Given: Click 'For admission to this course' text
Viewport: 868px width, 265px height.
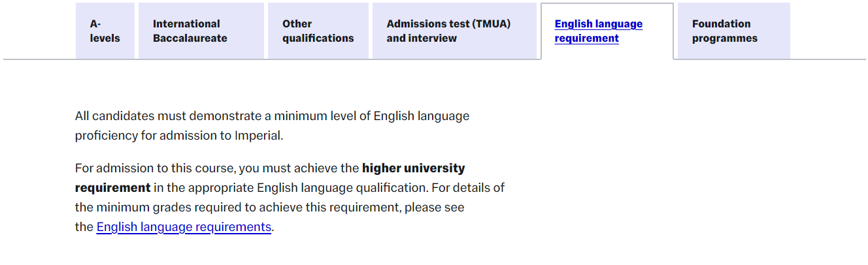Looking at the screenshot, I should point(154,168).
